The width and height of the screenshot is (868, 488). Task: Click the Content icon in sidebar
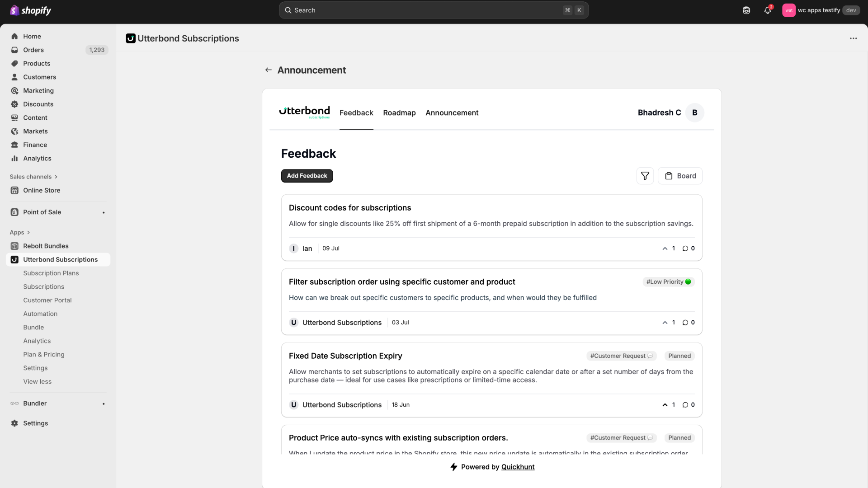(14, 117)
